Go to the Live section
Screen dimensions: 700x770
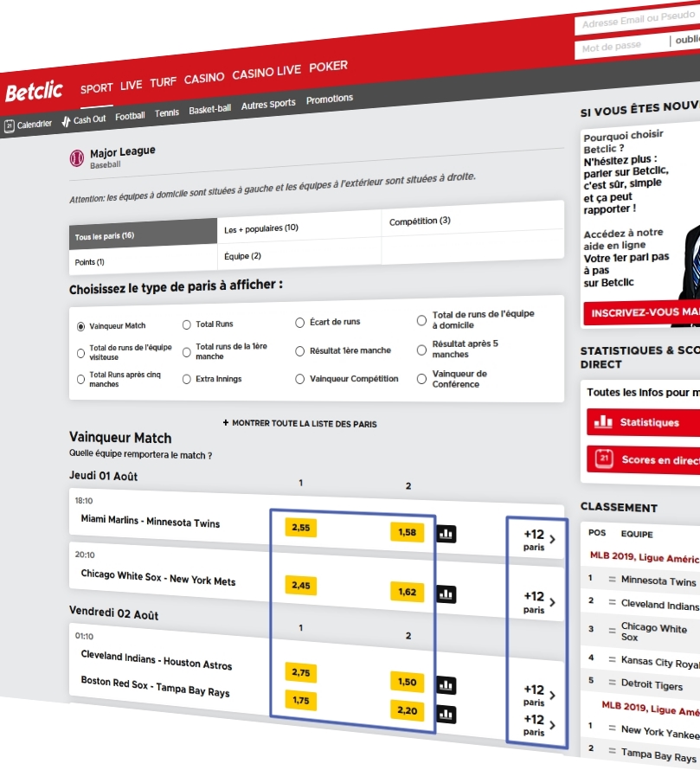(x=132, y=85)
